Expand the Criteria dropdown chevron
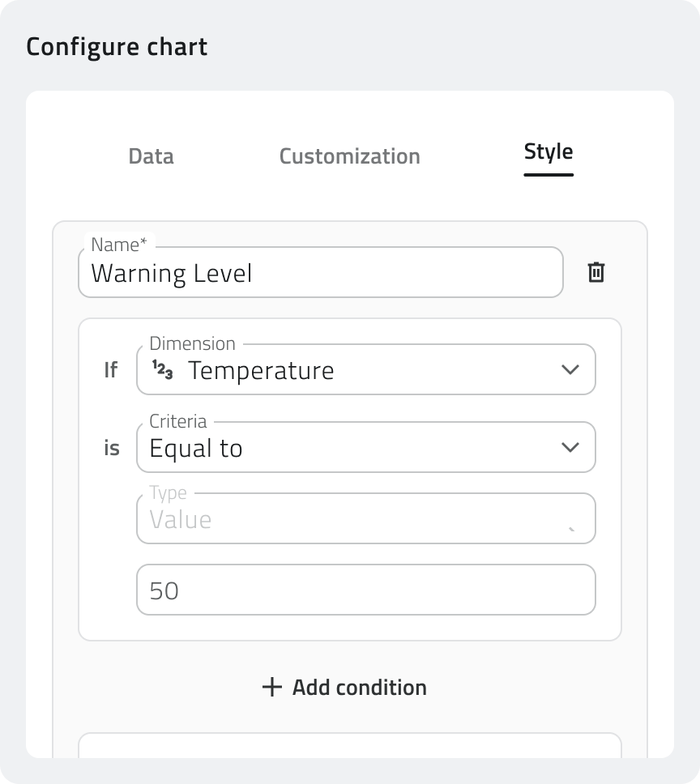This screenshot has width=700, height=784. 570,447
